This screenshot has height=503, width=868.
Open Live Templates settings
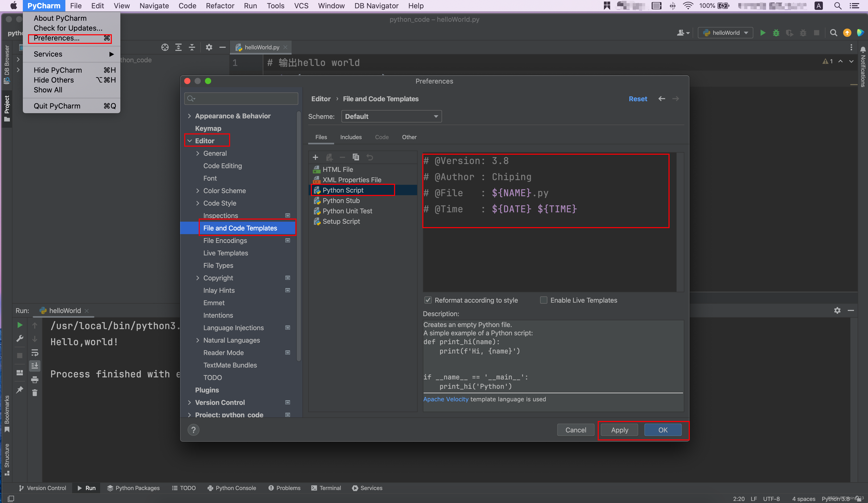pos(226,253)
